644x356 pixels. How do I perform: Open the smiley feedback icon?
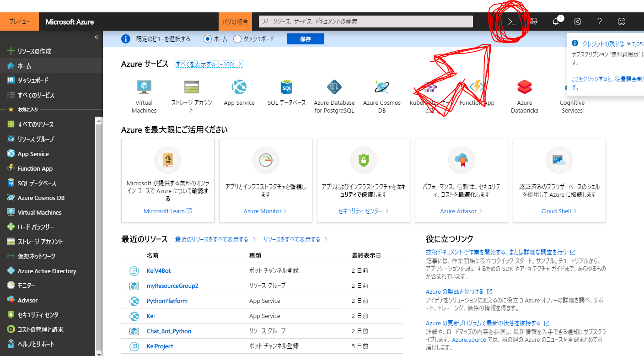point(621,21)
